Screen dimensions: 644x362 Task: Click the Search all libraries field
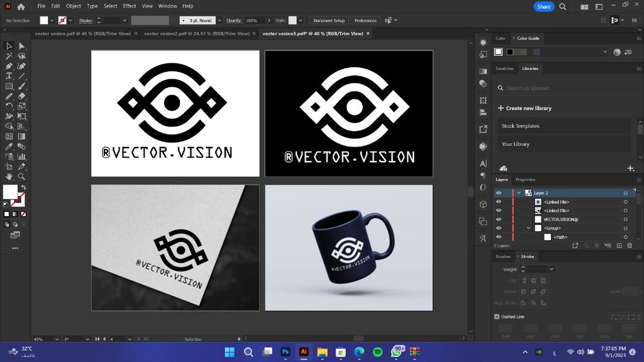(x=567, y=88)
